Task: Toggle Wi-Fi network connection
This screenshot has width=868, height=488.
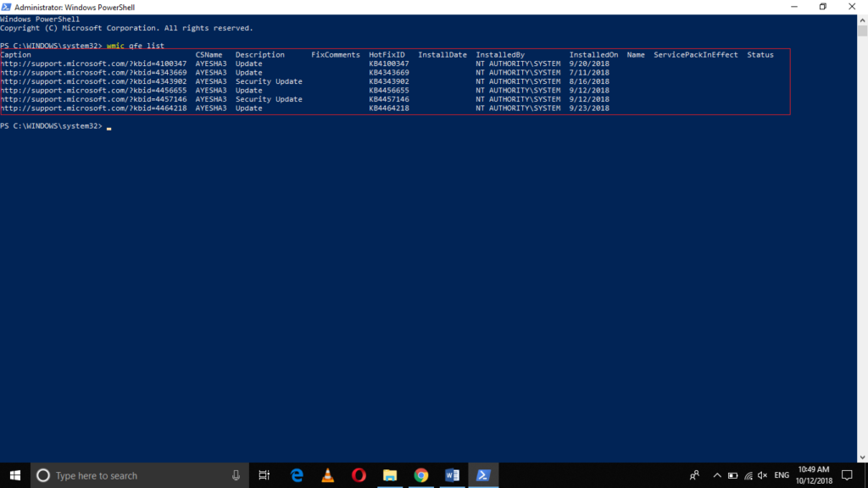Action: point(751,475)
